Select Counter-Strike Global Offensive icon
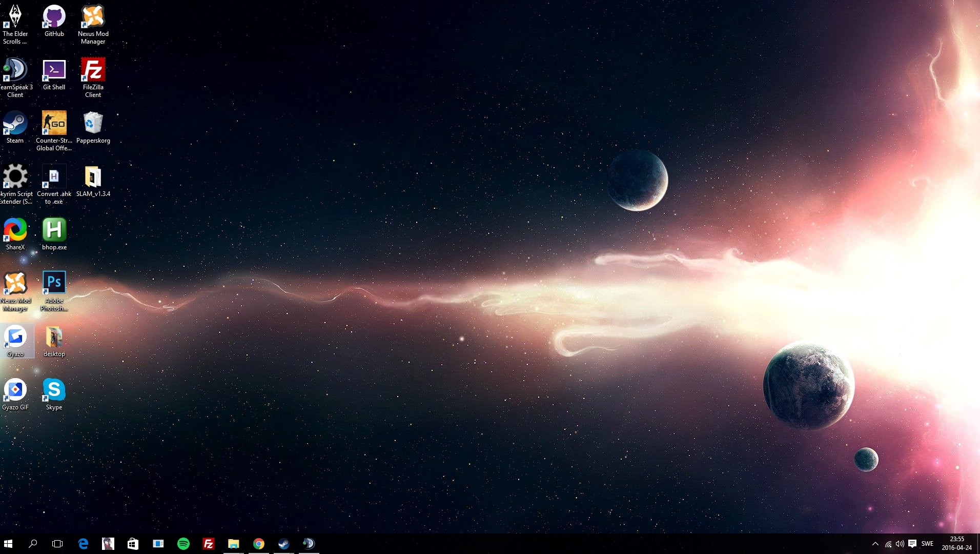 click(x=54, y=131)
